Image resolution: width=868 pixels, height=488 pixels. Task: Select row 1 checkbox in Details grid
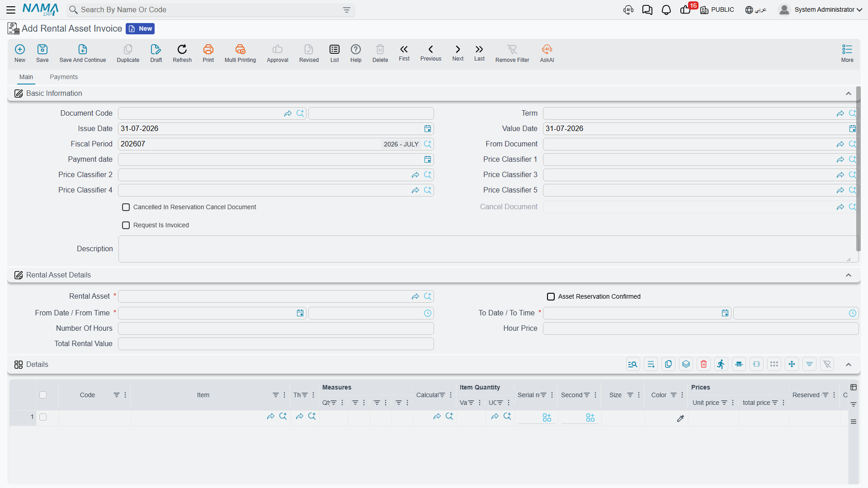coord(43,417)
